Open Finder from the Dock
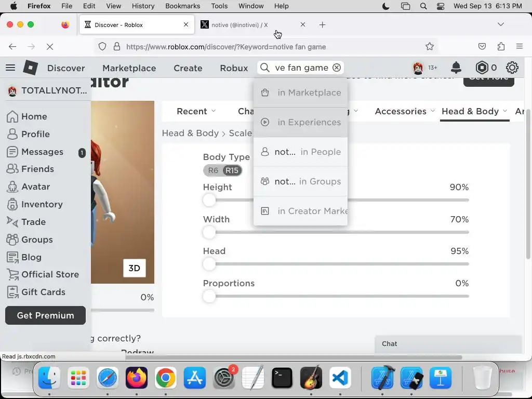 coord(49,378)
